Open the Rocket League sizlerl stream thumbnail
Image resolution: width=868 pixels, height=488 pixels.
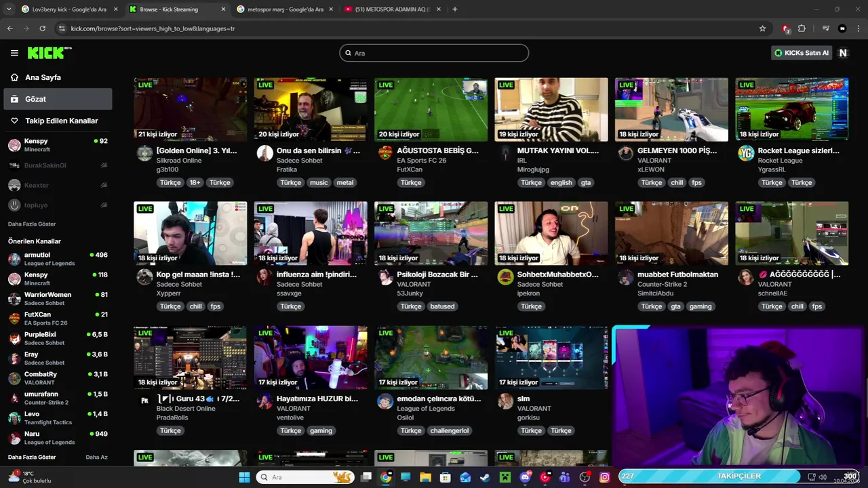tap(791, 109)
